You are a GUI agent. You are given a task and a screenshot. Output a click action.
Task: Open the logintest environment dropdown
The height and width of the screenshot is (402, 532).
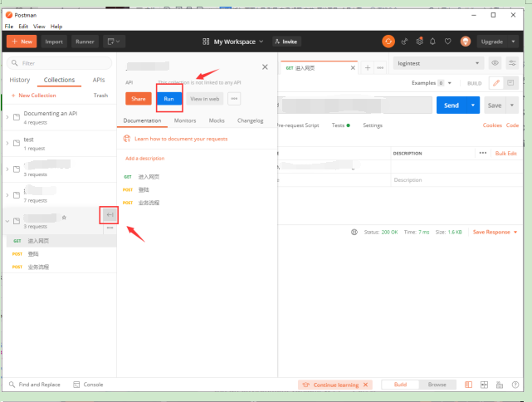(438, 63)
